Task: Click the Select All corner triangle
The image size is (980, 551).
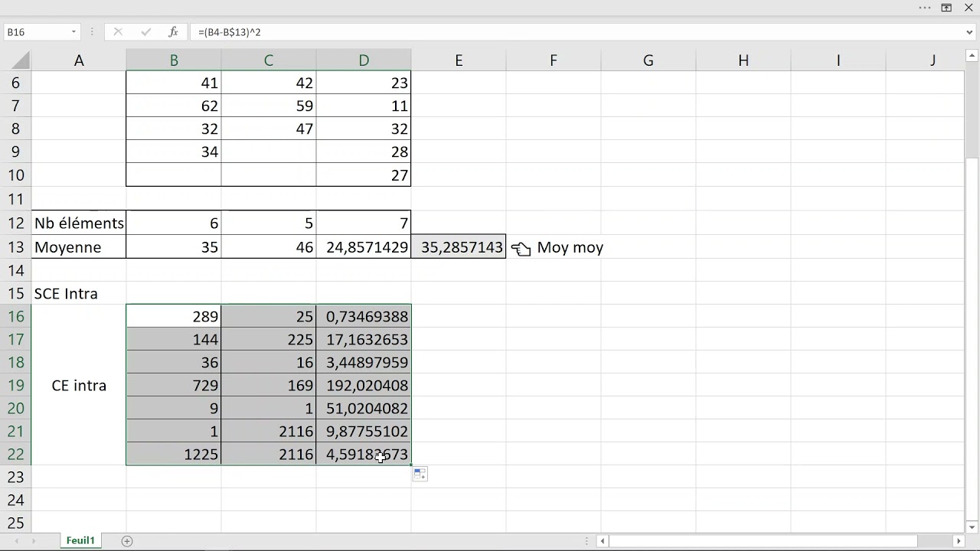Action: pos(21,60)
